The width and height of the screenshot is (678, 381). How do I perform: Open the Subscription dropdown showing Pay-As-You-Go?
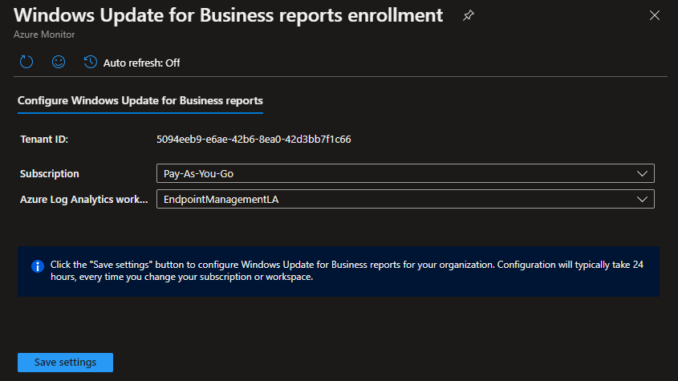coord(405,173)
